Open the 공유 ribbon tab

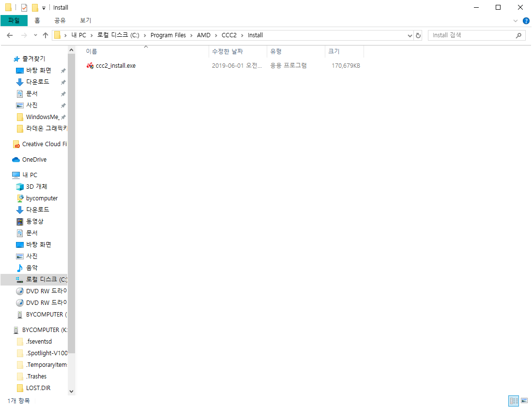click(60, 21)
